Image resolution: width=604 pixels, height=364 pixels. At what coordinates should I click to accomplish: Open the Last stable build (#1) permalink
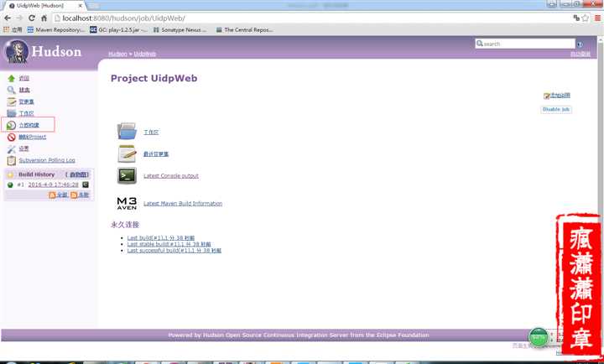coord(169,244)
